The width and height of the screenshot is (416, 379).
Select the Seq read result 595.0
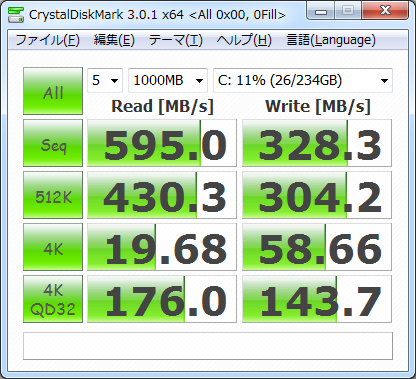coord(162,143)
